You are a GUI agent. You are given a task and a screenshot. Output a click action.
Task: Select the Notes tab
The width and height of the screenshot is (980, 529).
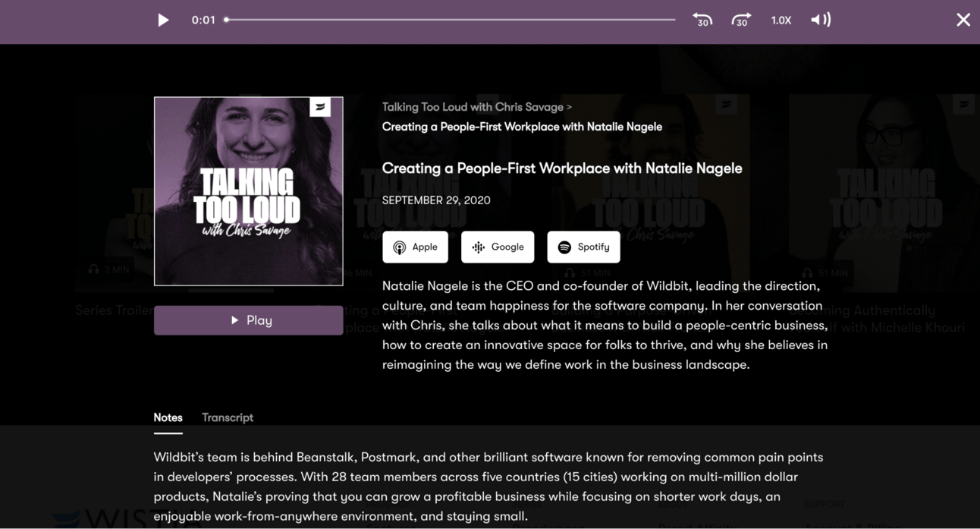tap(168, 417)
